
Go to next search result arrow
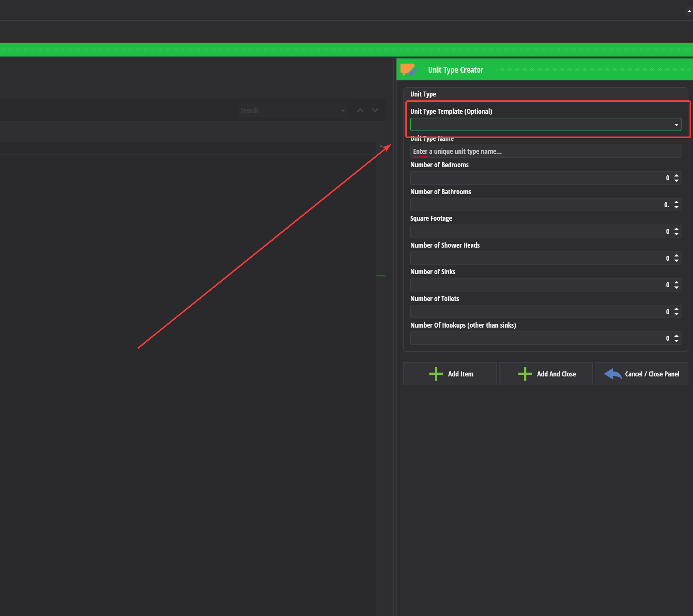click(x=375, y=110)
